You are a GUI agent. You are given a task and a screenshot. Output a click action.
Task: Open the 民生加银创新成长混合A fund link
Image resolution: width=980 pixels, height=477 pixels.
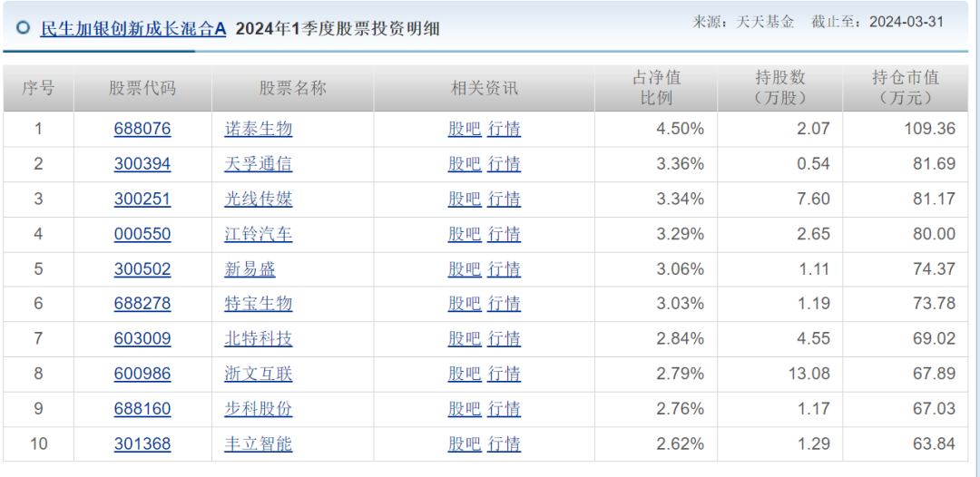point(133,28)
